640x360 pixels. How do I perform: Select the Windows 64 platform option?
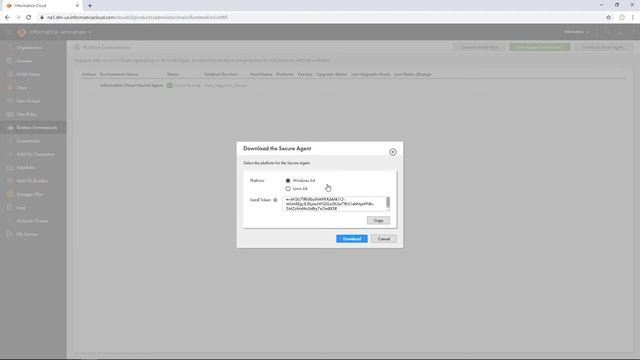click(x=288, y=180)
